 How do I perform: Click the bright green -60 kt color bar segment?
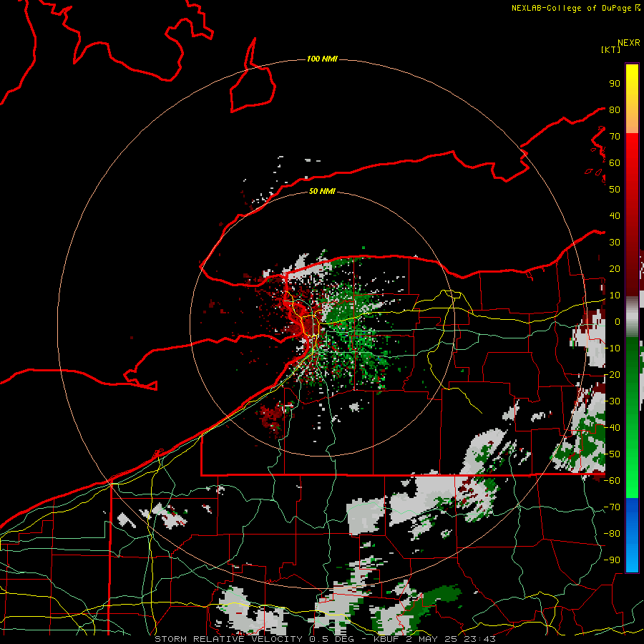click(x=632, y=481)
